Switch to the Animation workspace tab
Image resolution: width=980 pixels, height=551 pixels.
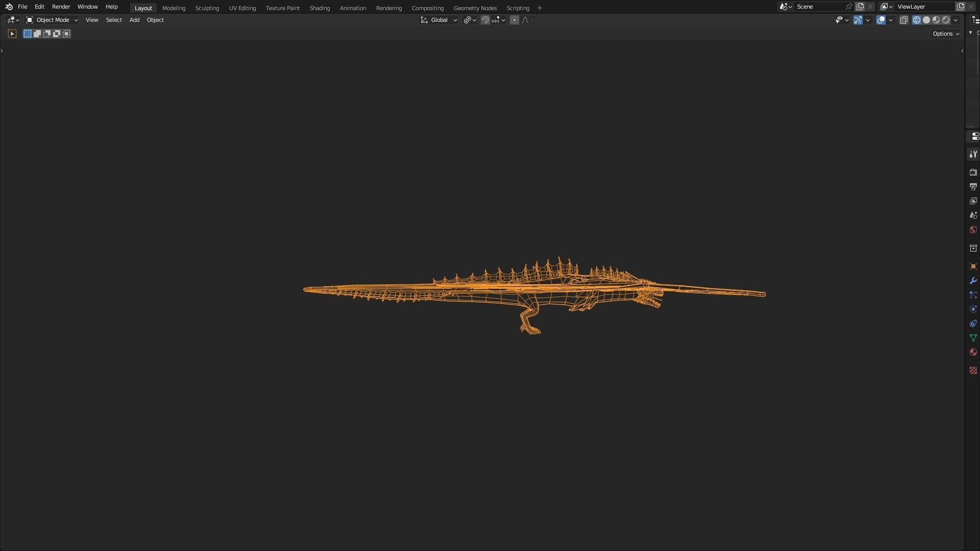point(353,8)
